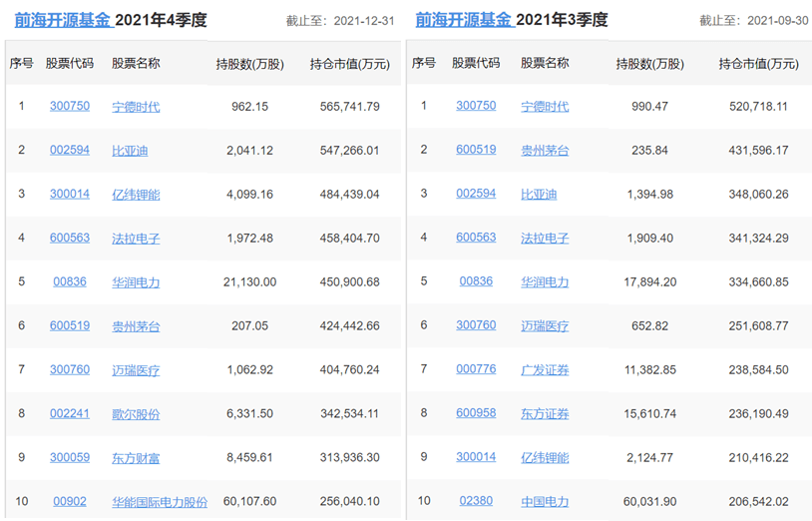Screen dimensions: 812x521
Task: Open 东方证券 stock name link
Action: pos(545,414)
